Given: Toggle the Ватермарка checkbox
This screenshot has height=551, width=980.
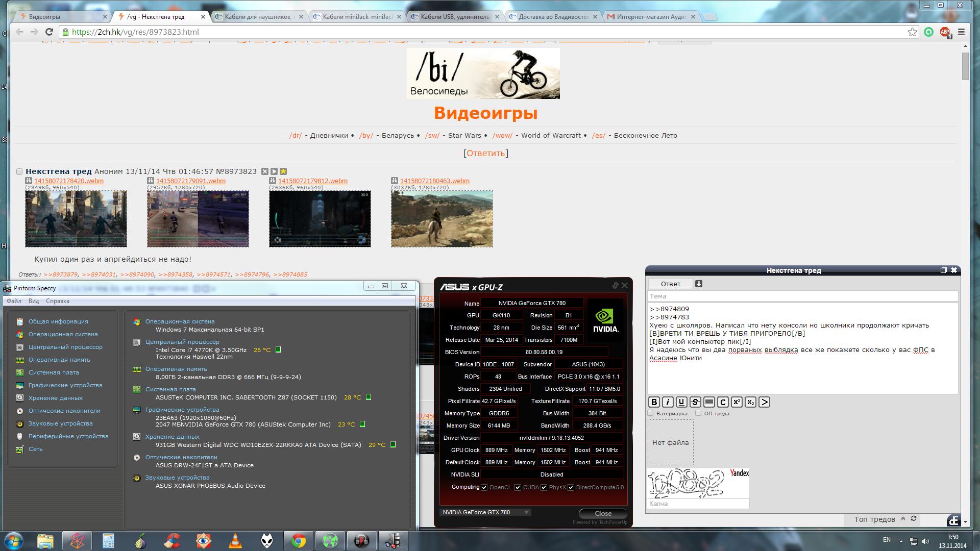Looking at the screenshot, I should tap(651, 413).
